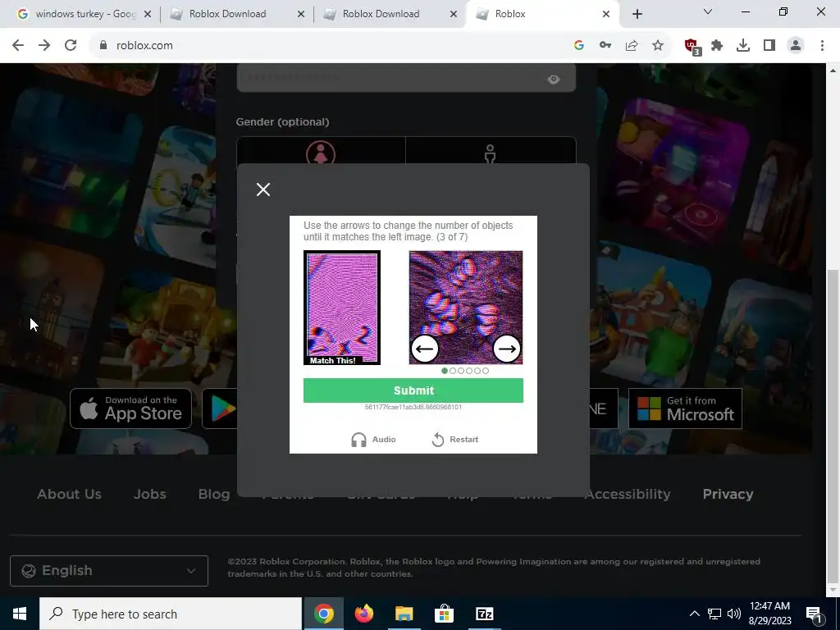
Task: Click the password input field
Action: point(406,78)
